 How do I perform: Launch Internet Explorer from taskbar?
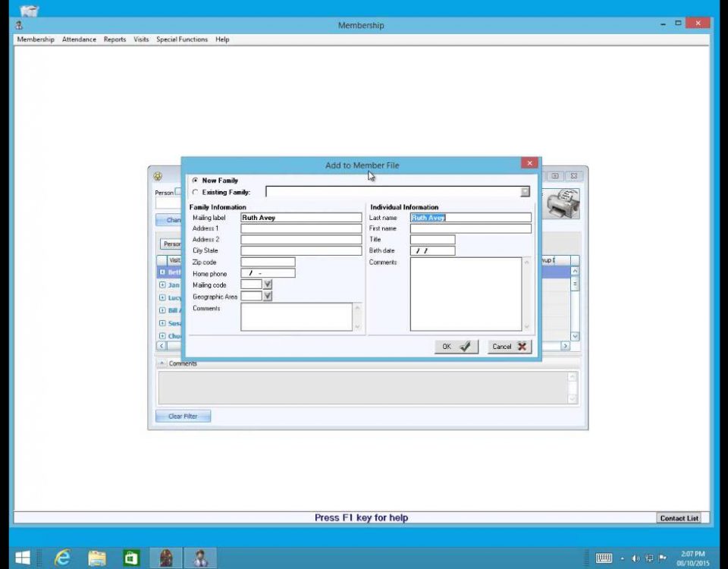[63, 558]
